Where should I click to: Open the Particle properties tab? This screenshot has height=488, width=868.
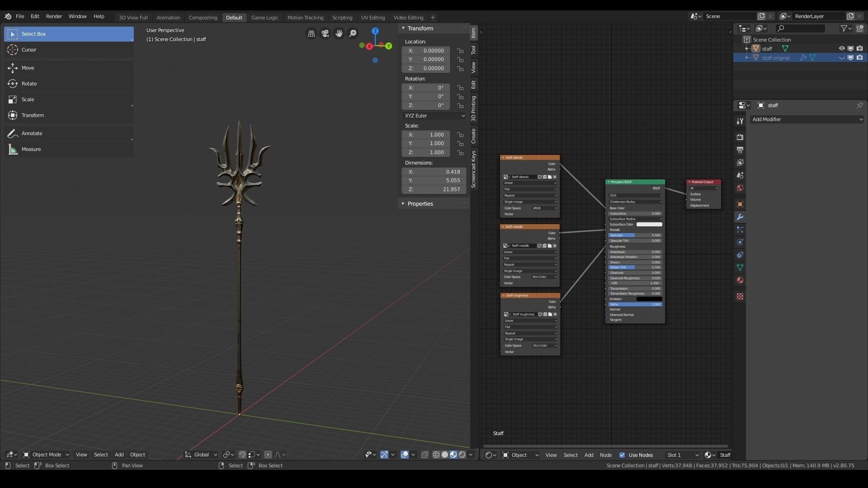(x=740, y=230)
